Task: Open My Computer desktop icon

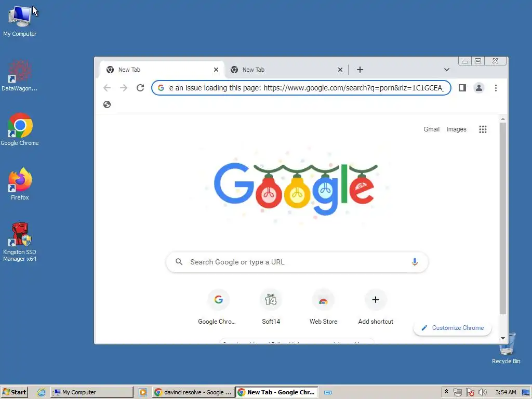Action: [x=20, y=21]
